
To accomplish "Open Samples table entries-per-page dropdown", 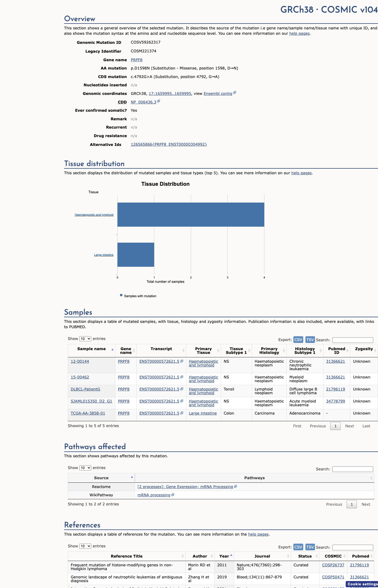I will click(x=85, y=339).
